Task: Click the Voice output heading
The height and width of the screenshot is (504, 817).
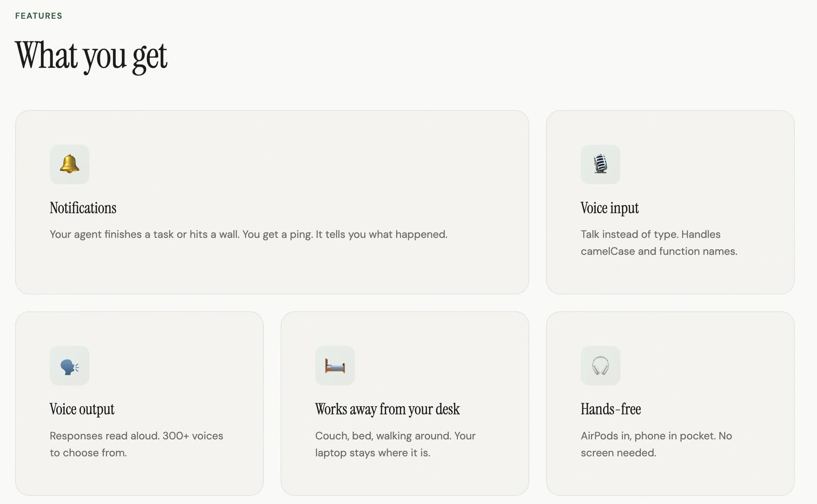Action: coord(82,409)
